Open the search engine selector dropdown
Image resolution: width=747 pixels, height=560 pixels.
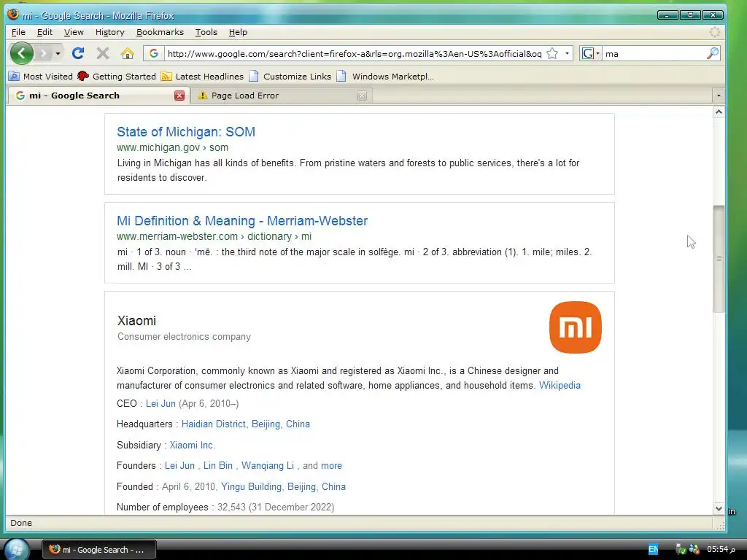click(591, 53)
